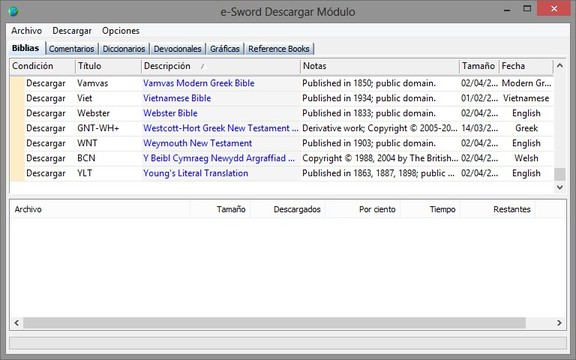Screen dimensions: 576x360
Task: Switch to the Reference Books tab
Action: [279, 49]
